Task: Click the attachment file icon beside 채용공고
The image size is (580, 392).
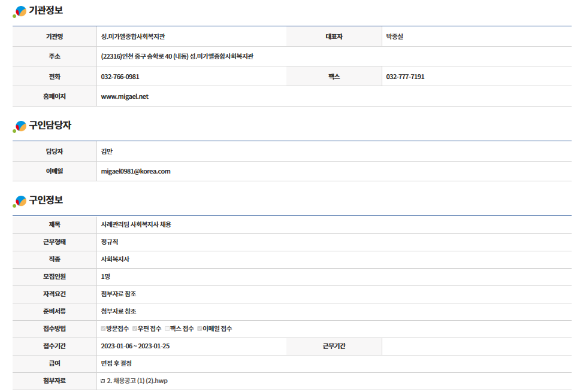Action: coord(103,381)
